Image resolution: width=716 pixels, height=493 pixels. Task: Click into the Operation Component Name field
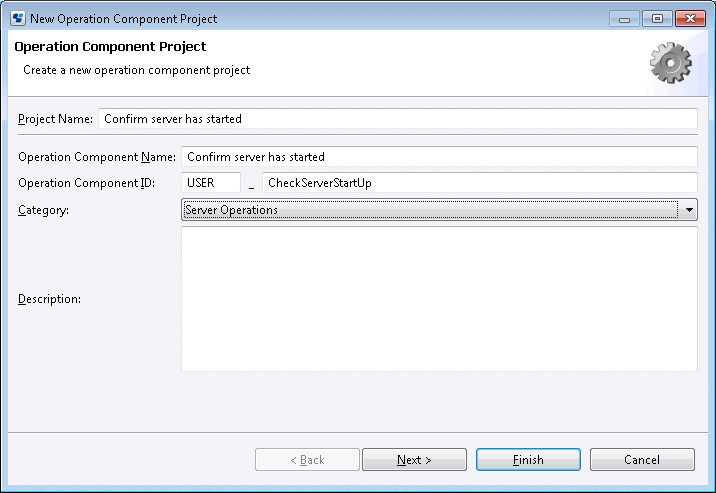[439, 157]
